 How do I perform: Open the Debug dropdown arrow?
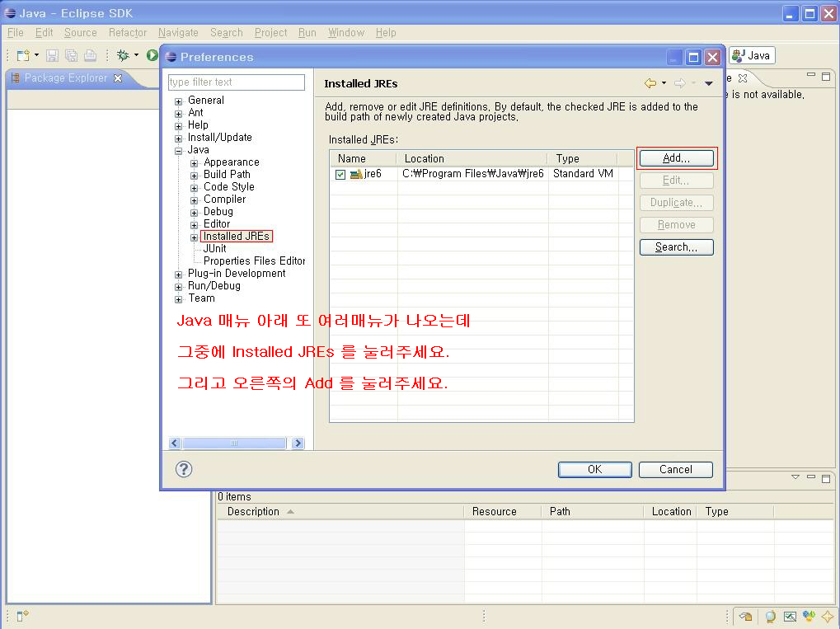click(x=136, y=55)
